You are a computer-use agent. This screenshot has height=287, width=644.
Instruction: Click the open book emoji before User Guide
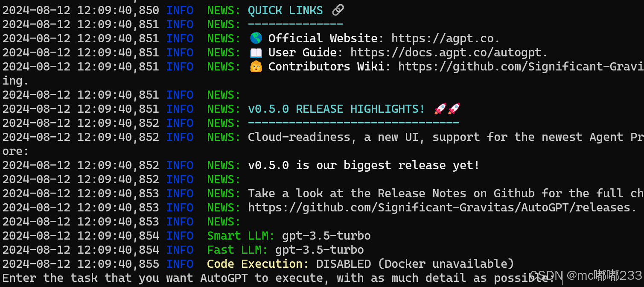[256, 53]
